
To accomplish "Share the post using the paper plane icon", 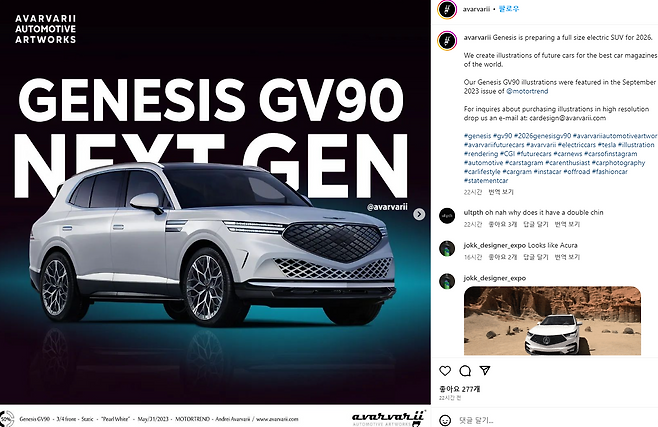I will (x=485, y=370).
